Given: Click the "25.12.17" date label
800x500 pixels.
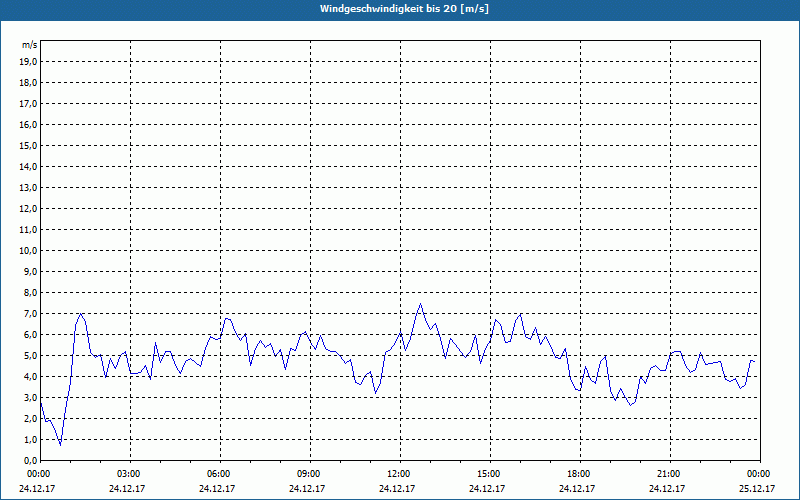Looking at the screenshot, I should coord(757,488).
